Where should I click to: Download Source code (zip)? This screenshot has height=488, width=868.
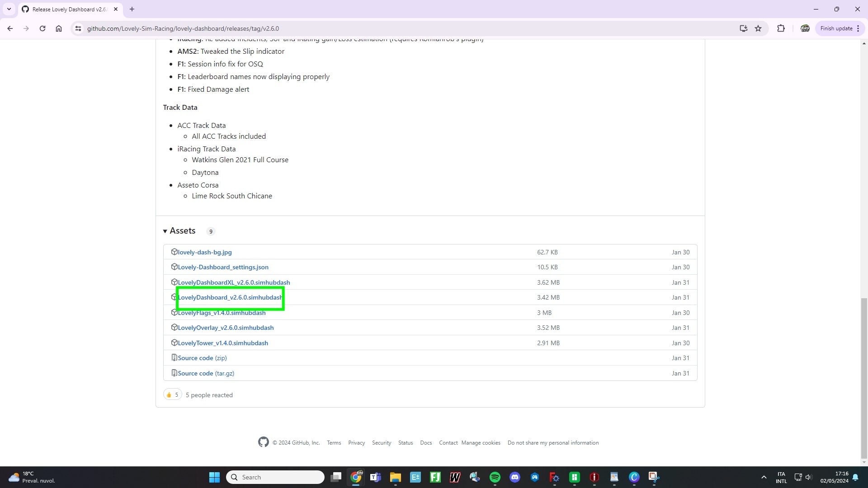[x=202, y=358]
